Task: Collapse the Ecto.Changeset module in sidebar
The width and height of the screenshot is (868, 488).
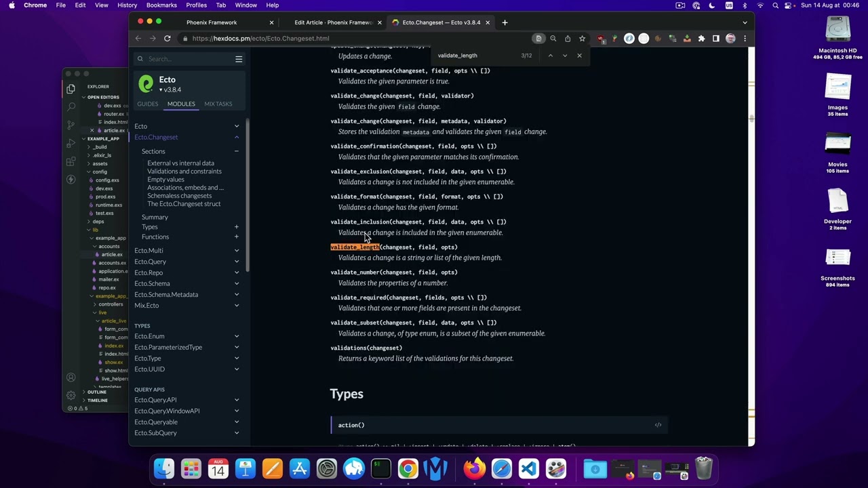Action: click(x=237, y=138)
